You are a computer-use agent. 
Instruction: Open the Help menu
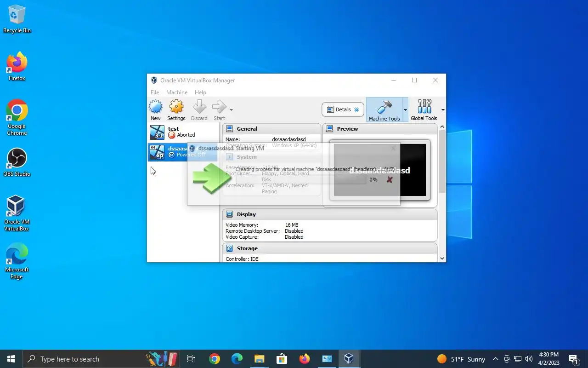[x=200, y=92]
